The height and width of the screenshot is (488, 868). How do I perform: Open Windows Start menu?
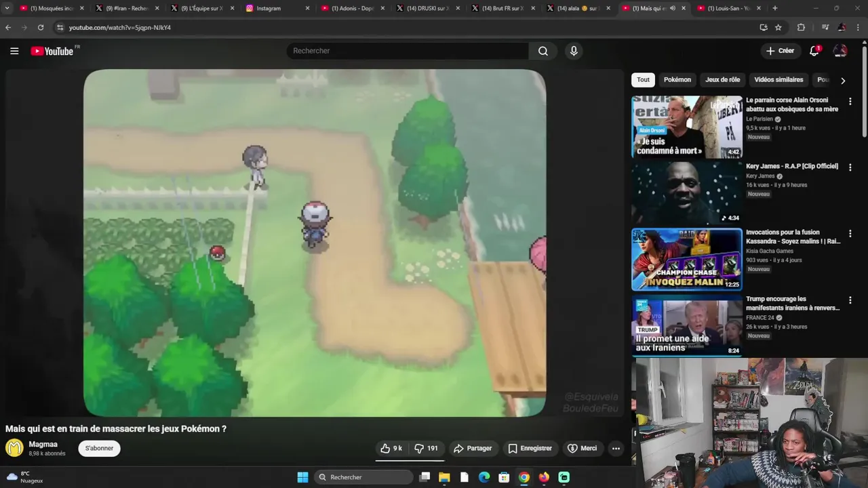(302, 477)
